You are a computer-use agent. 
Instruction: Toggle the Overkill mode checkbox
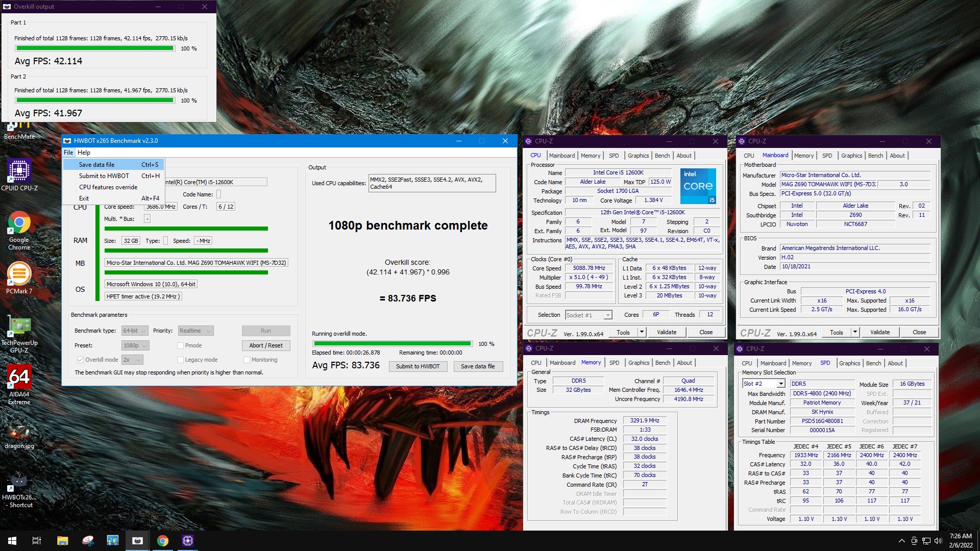click(80, 360)
